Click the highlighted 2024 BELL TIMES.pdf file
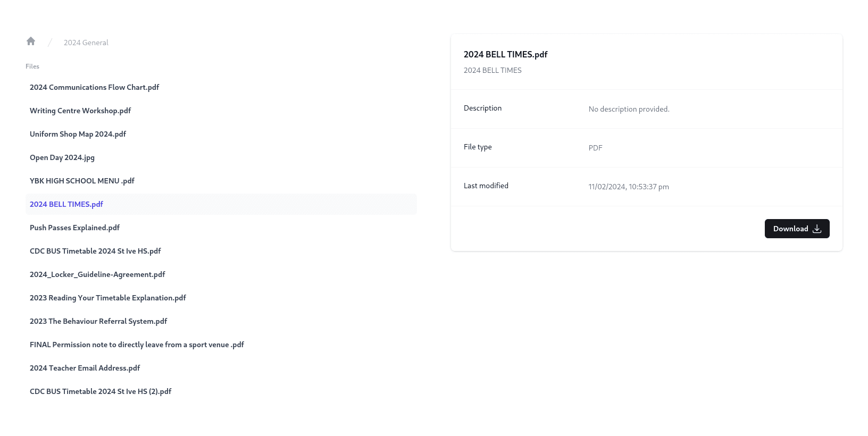 [66, 204]
